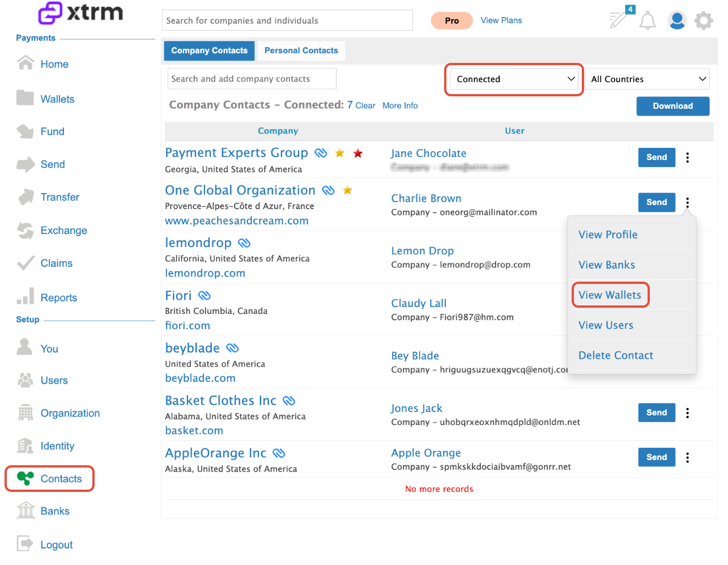Viewport: 728px width, 565px height.
Task: Click red star next to Payment Experts Group
Action: (x=358, y=153)
